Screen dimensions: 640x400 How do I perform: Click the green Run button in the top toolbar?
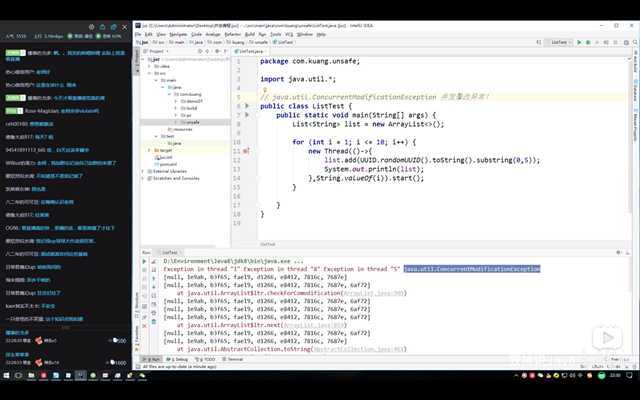click(x=581, y=43)
